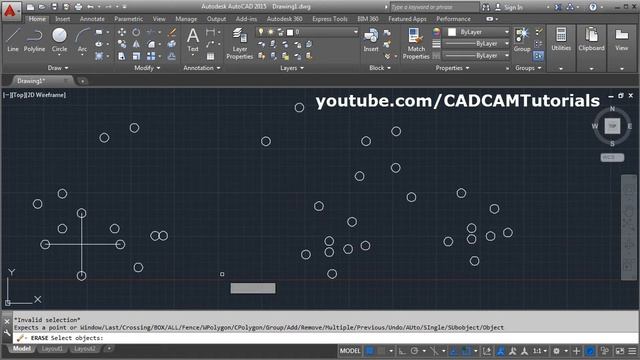Click the Stretch tool icon

point(122,56)
